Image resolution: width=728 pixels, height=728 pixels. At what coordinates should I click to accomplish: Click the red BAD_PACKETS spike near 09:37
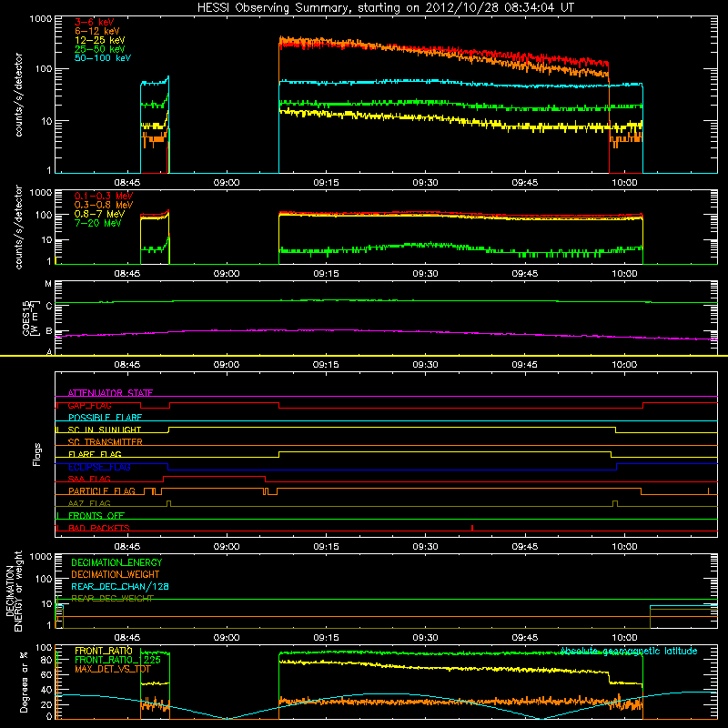(x=472, y=528)
